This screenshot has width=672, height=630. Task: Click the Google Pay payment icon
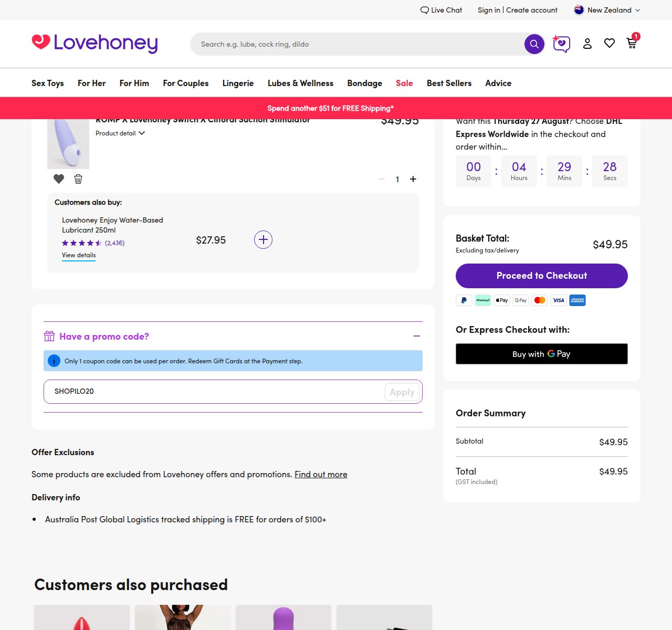point(521,300)
